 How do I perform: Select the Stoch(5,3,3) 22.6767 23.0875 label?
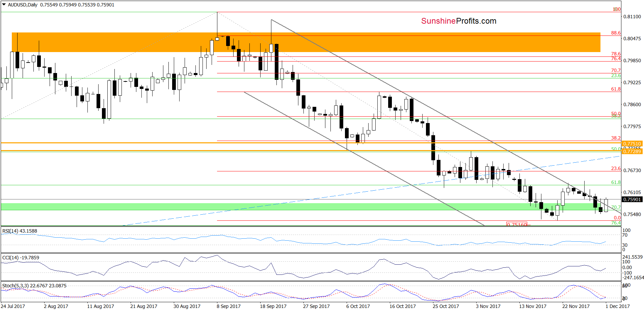[x=34, y=286]
